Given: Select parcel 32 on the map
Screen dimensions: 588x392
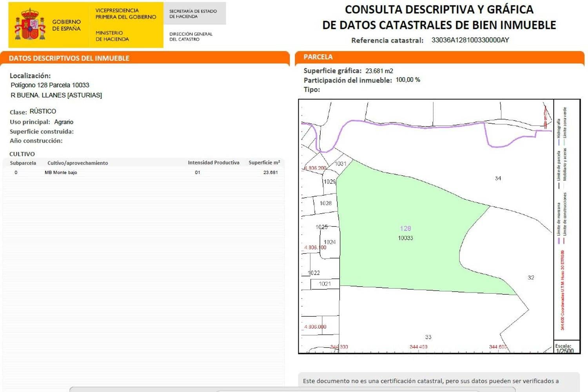Looking at the screenshot, I should (531, 277).
